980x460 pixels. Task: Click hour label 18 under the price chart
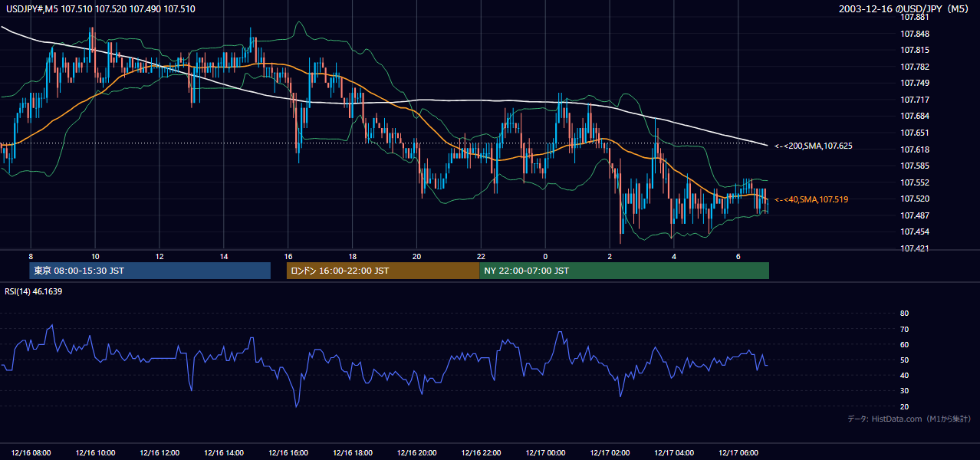(x=352, y=256)
